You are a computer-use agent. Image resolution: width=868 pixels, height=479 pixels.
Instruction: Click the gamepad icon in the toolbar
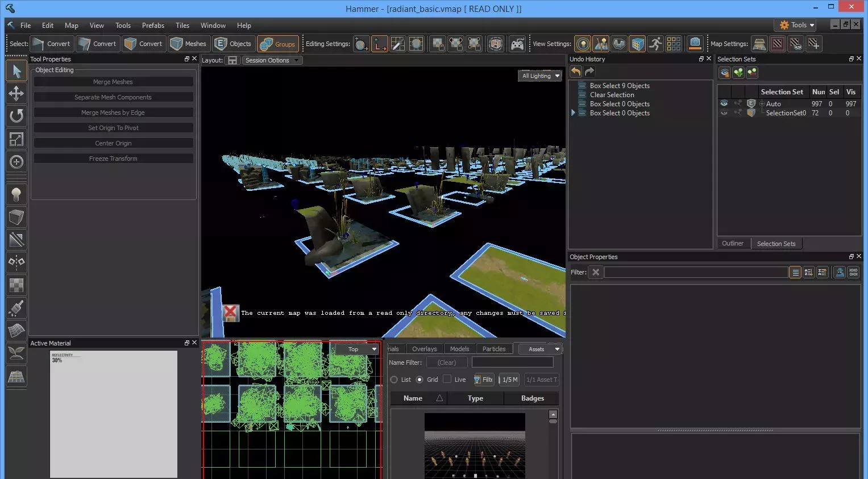pos(517,44)
